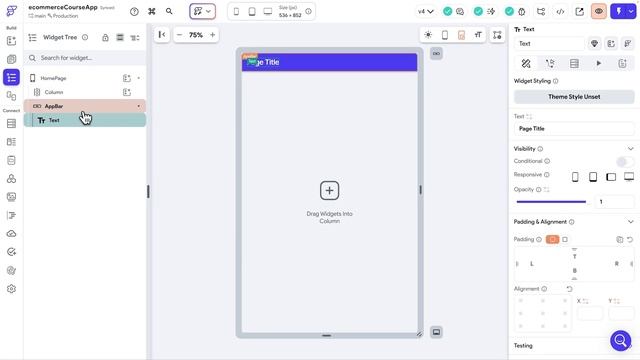Collapse the Visibility section
Image resolution: width=640 pixels, height=360 pixels.
coord(631,149)
